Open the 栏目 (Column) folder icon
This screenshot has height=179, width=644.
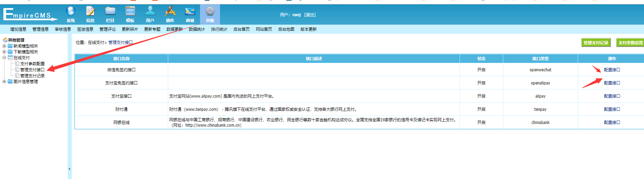110,12
